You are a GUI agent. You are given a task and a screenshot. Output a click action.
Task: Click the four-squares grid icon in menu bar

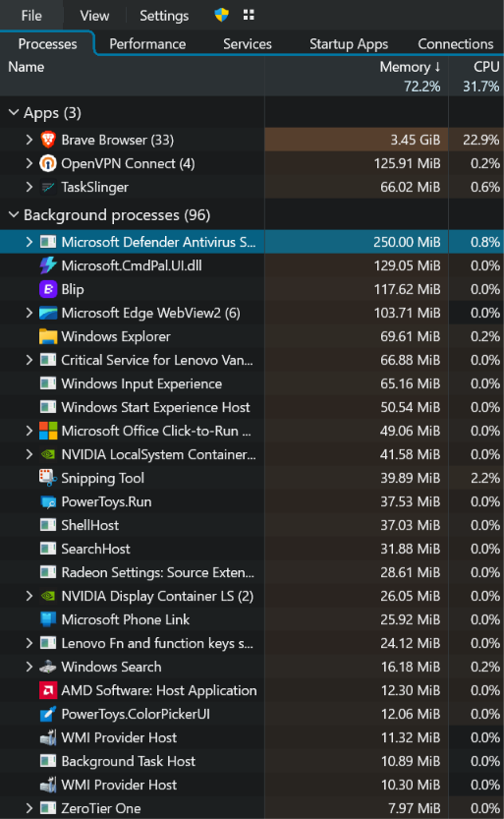(249, 15)
